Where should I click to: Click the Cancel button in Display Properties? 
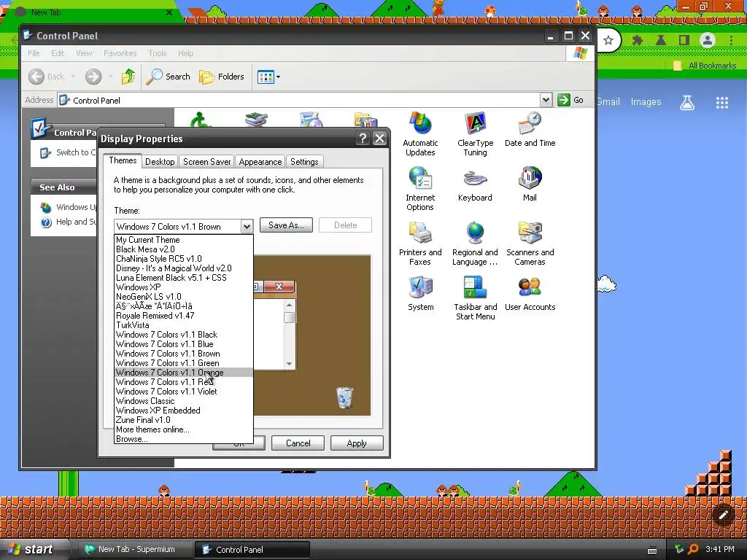tap(298, 443)
